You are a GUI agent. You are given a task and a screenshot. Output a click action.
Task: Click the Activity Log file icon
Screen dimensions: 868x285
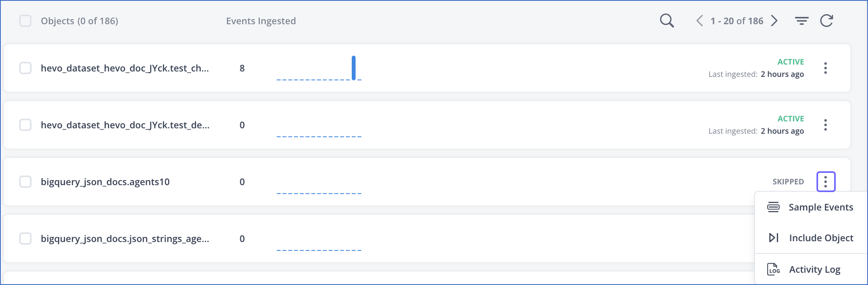point(774,269)
